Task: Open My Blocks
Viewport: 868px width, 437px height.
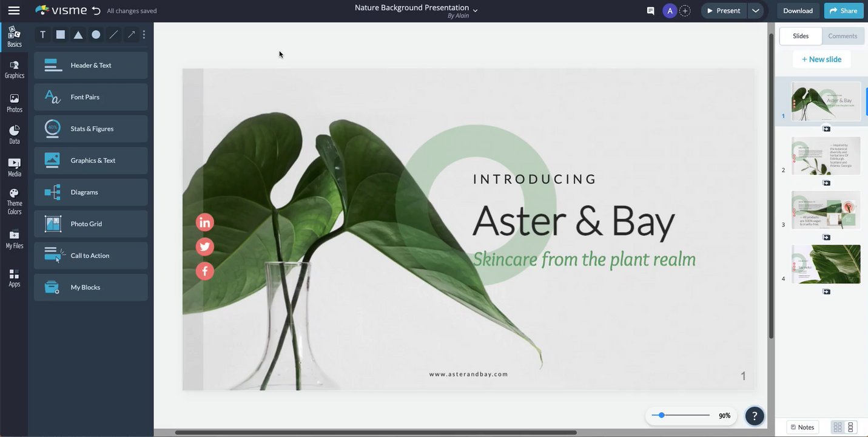Action: (x=91, y=287)
